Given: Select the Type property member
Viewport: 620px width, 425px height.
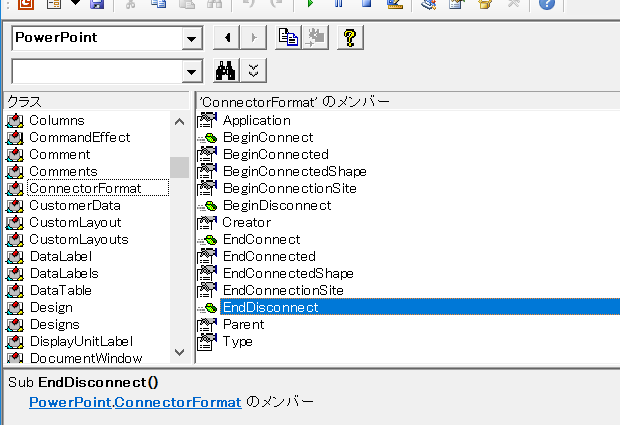Looking at the screenshot, I should click(237, 342).
